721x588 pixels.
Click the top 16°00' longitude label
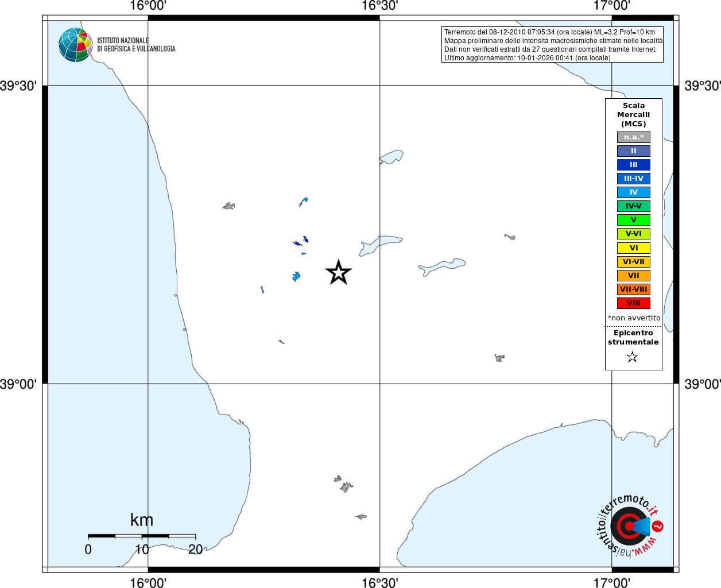click(x=148, y=6)
